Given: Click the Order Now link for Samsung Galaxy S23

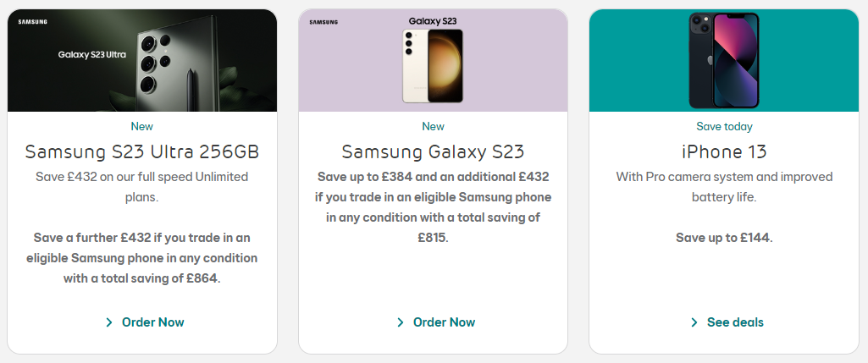Looking at the screenshot, I should 444,322.
